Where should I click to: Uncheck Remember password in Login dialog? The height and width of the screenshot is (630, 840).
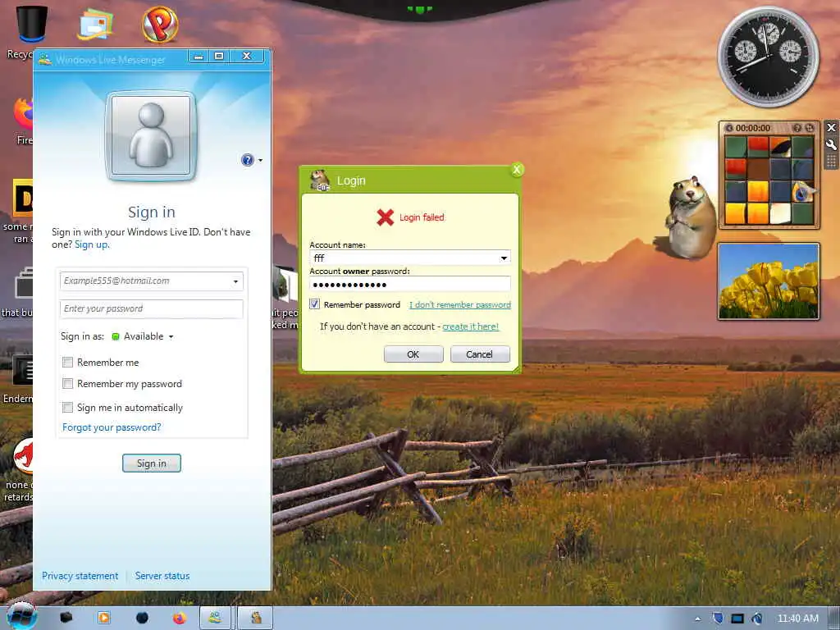pos(314,304)
